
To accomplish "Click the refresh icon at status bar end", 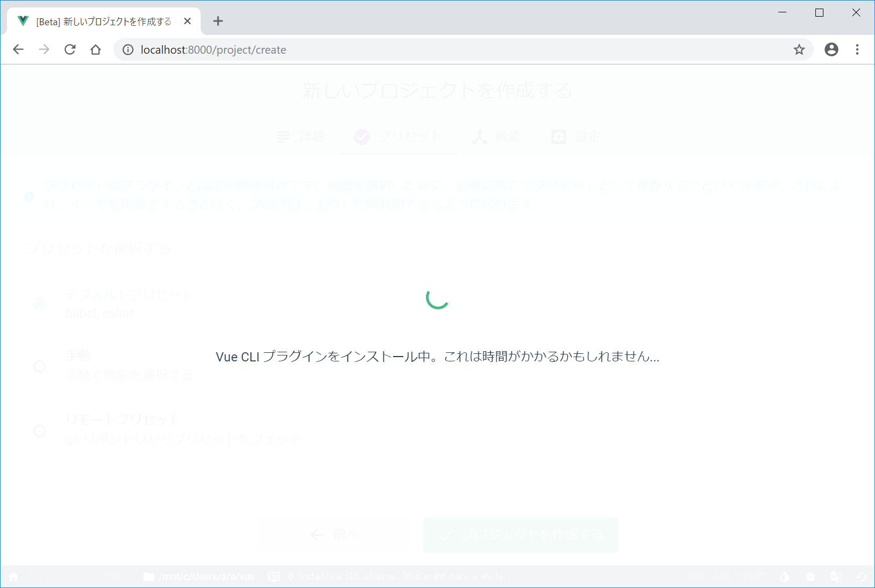I will click(862, 577).
